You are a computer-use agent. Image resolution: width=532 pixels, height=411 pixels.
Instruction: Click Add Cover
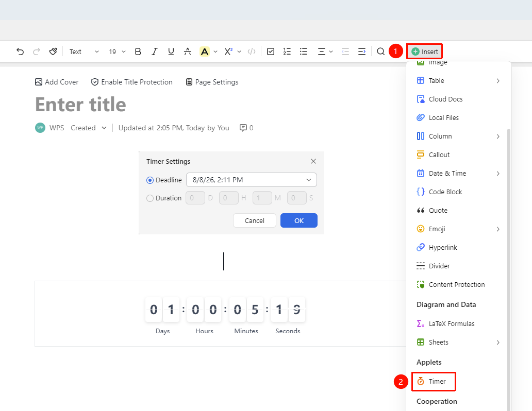click(57, 82)
